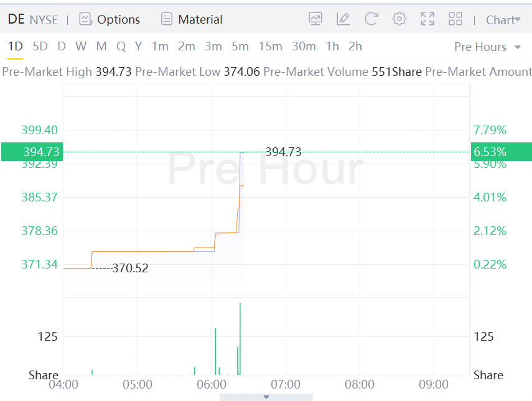The width and height of the screenshot is (532, 401).
Task: Open the Chart type dropdown
Action: (503, 20)
